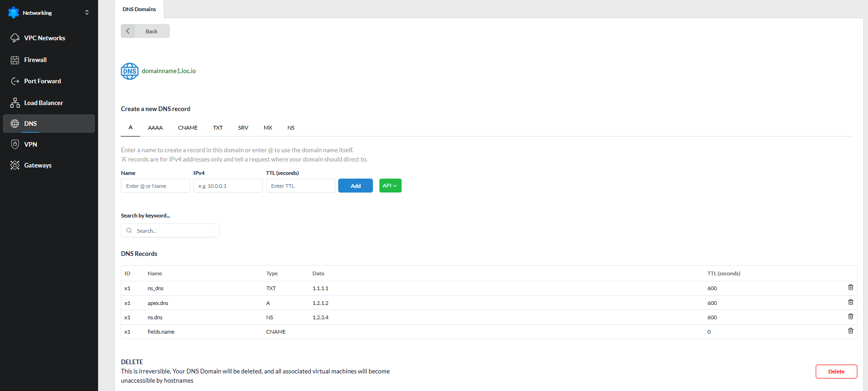Image resolution: width=868 pixels, height=391 pixels.
Task: Open Port Forward in sidebar
Action: click(x=42, y=81)
